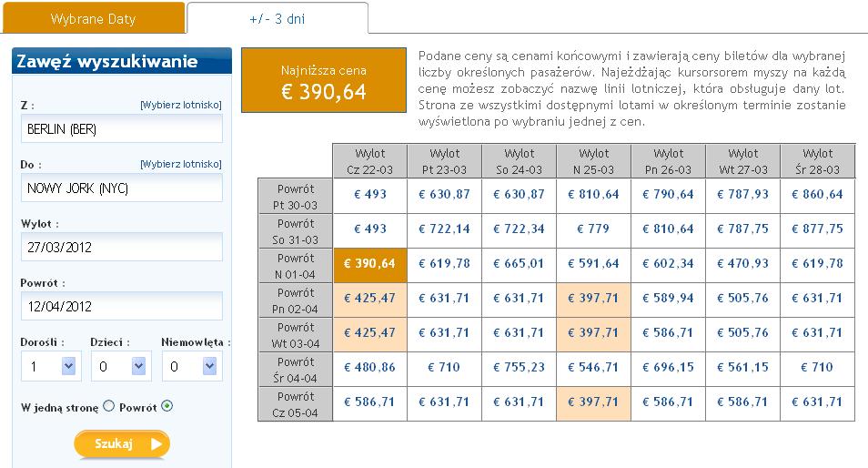Select the € 787,93 price cell
The image size is (868, 468).
pos(742,195)
